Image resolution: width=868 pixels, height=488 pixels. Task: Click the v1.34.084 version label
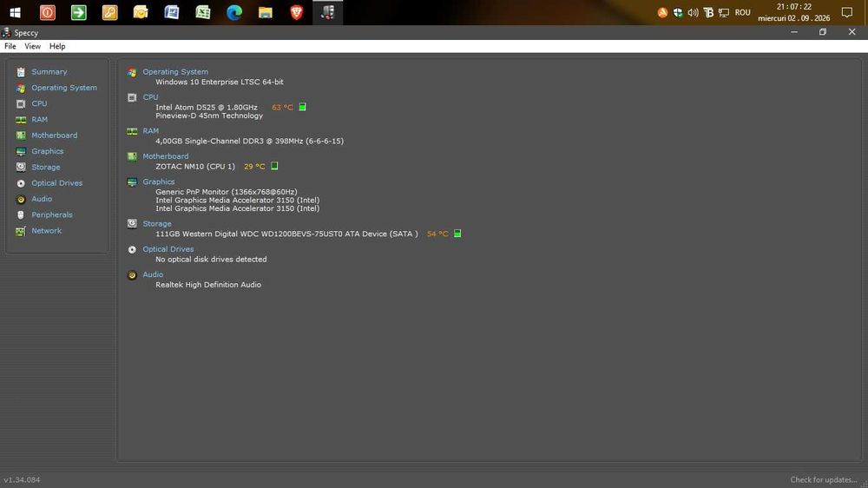(x=22, y=479)
